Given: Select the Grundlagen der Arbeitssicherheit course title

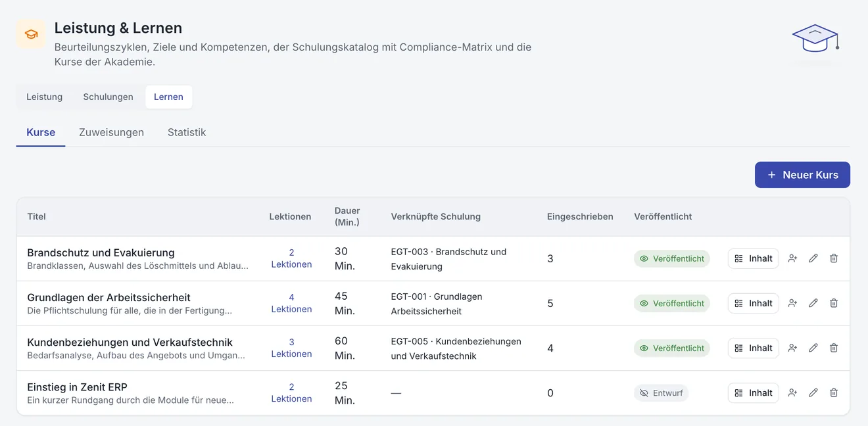Looking at the screenshot, I should click(108, 297).
